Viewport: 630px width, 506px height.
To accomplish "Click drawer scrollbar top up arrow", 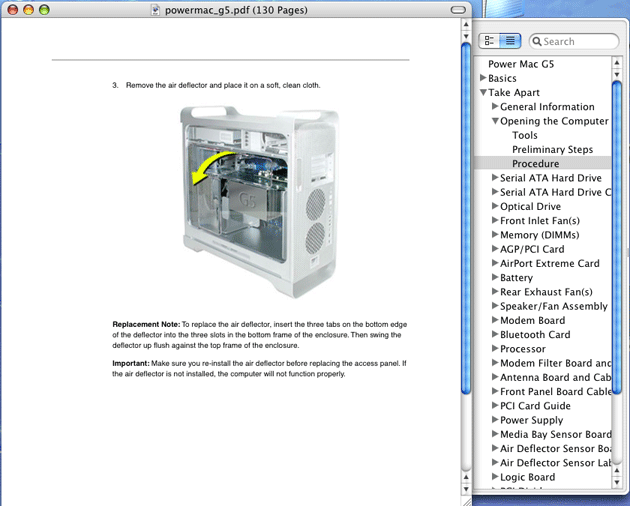I will pos(617,62).
